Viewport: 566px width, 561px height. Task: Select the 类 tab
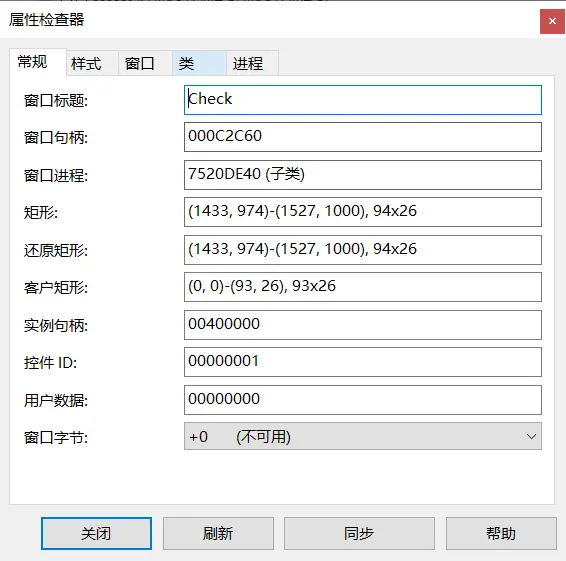pyautogui.click(x=199, y=64)
